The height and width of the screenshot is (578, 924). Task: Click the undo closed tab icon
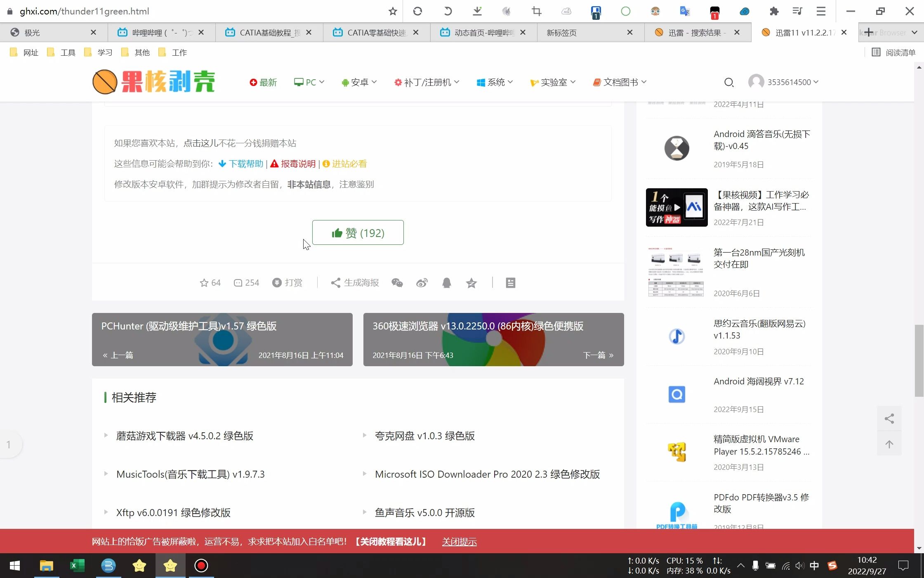click(448, 11)
